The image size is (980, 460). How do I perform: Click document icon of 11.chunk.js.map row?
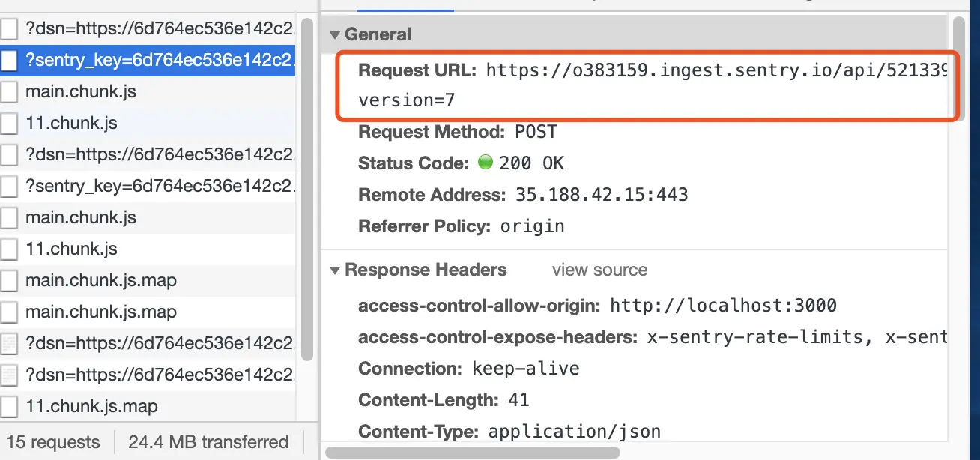click(x=9, y=407)
